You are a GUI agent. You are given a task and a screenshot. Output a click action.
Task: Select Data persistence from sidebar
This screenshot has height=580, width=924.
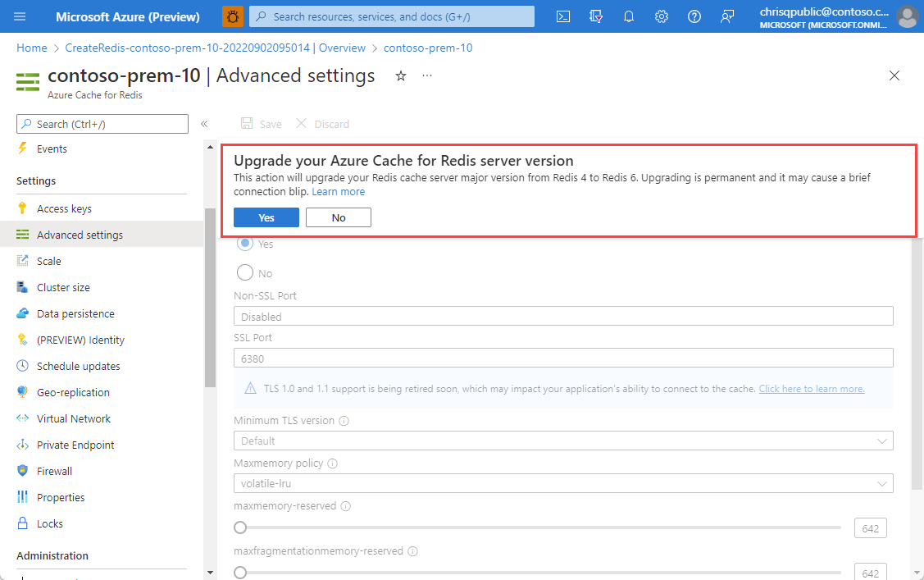click(75, 313)
